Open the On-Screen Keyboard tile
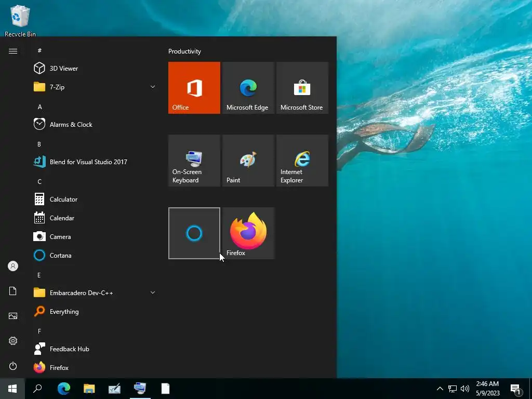This screenshot has height=399, width=532. 194,161
